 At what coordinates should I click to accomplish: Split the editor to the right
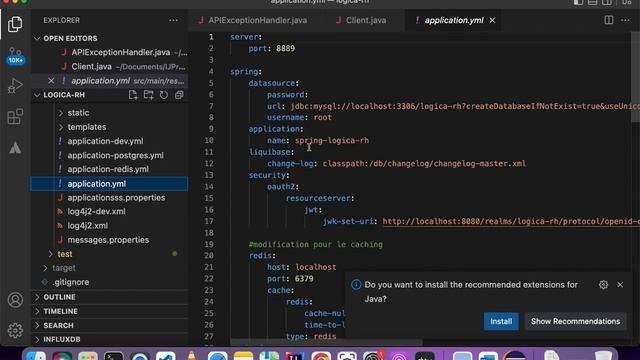click(609, 20)
